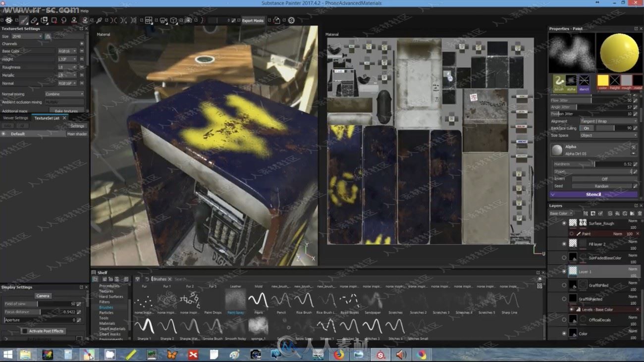The height and width of the screenshot is (362, 644).
Task: Click the Bake textures button
Action: 66,111
